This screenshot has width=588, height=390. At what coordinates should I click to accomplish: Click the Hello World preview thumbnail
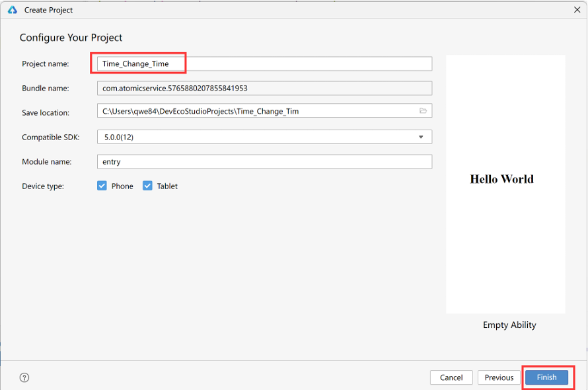(x=505, y=184)
